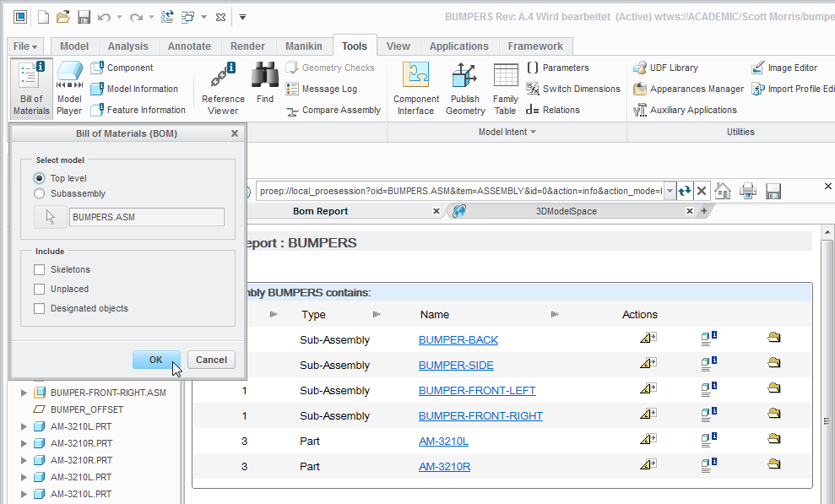Click the browser Home icon
The width and height of the screenshot is (835, 504).
pyautogui.click(x=723, y=191)
